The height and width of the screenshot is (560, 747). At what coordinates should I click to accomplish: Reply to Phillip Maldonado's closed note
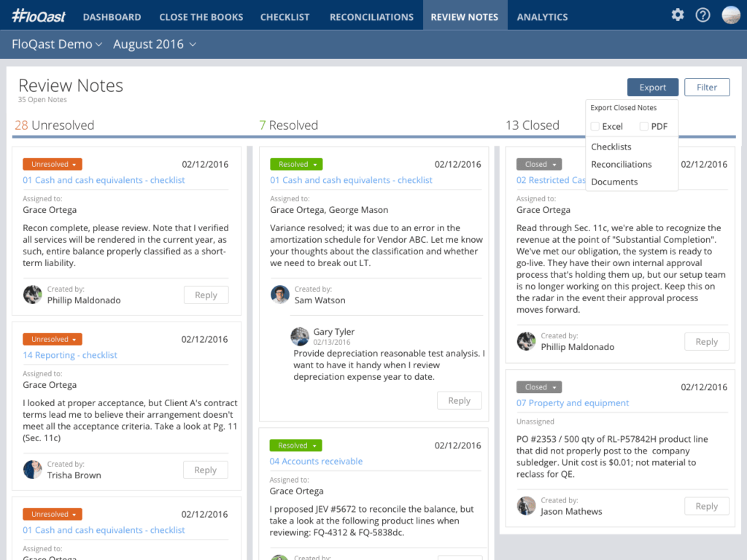point(706,341)
